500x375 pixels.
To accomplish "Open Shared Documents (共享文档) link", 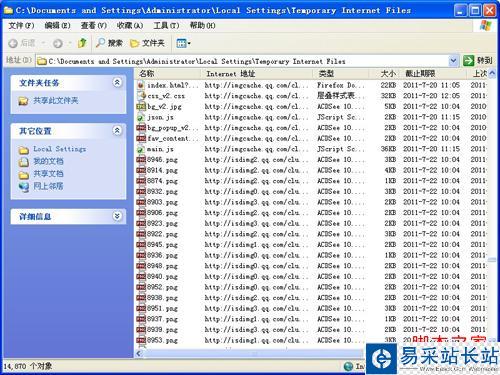I will 48,174.
